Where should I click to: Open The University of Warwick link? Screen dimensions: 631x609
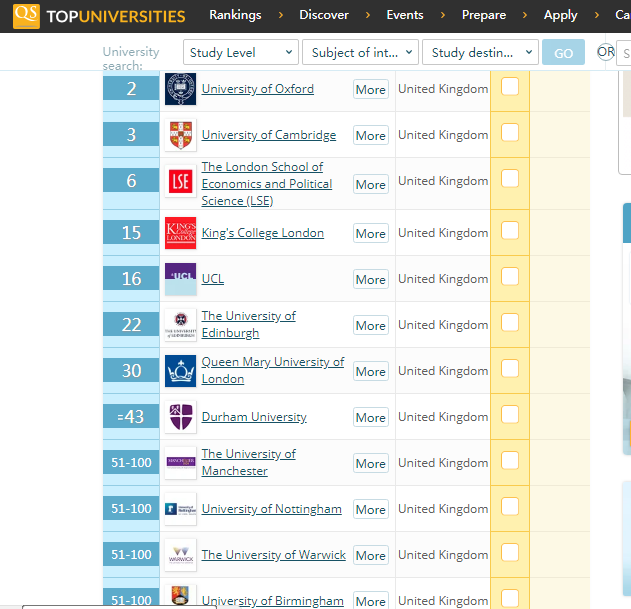[274, 555]
